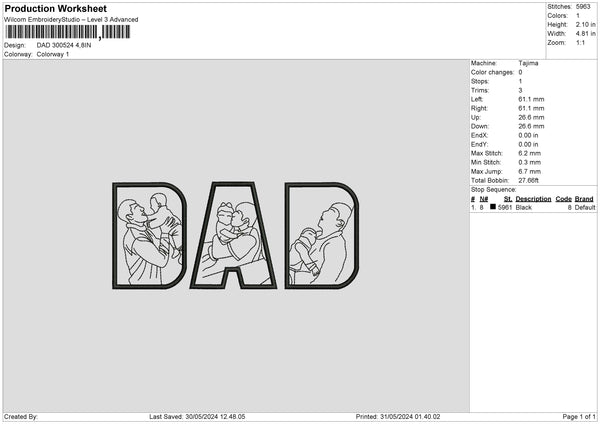Image resolution: width=600 pixels, height=424 pixels.
Task: Click the "Code" column header
Action: point(563,199)
